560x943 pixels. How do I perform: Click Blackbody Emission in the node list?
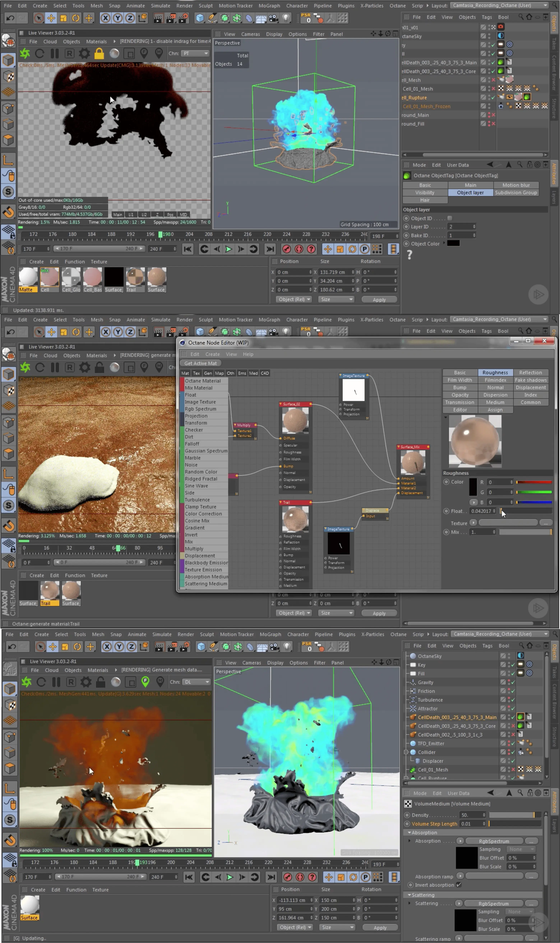pos(206,563)
